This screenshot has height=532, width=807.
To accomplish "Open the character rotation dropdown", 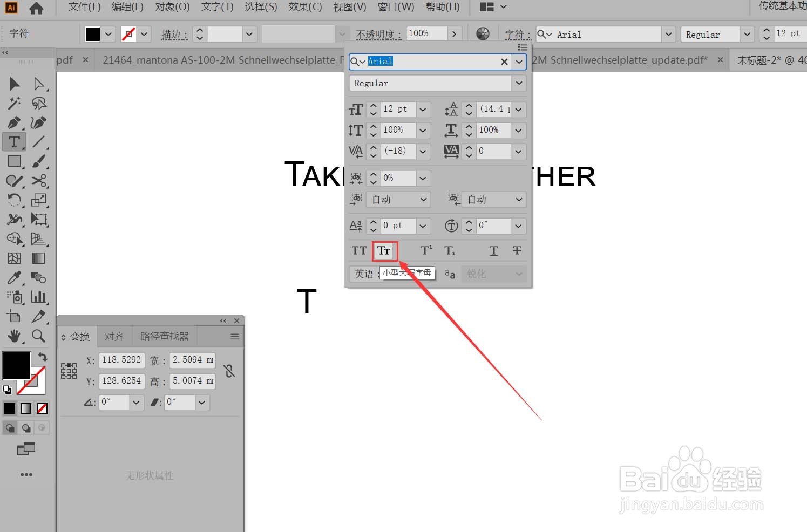I will pyautogui.click(x=519, y=226).
